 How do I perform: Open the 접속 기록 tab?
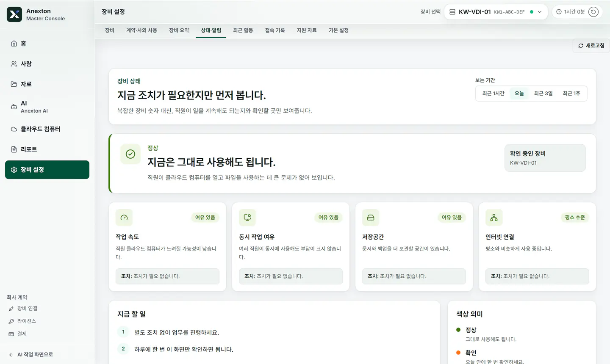pyautogui.click(x=275, y=30)
